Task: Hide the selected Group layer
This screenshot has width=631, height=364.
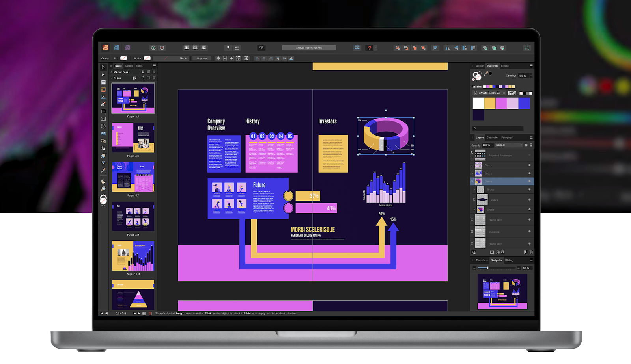Action: click(529, 181)
